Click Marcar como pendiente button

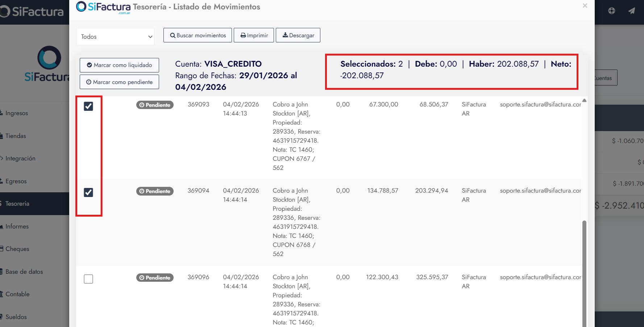pyautogui.click(x=119, y=82)
